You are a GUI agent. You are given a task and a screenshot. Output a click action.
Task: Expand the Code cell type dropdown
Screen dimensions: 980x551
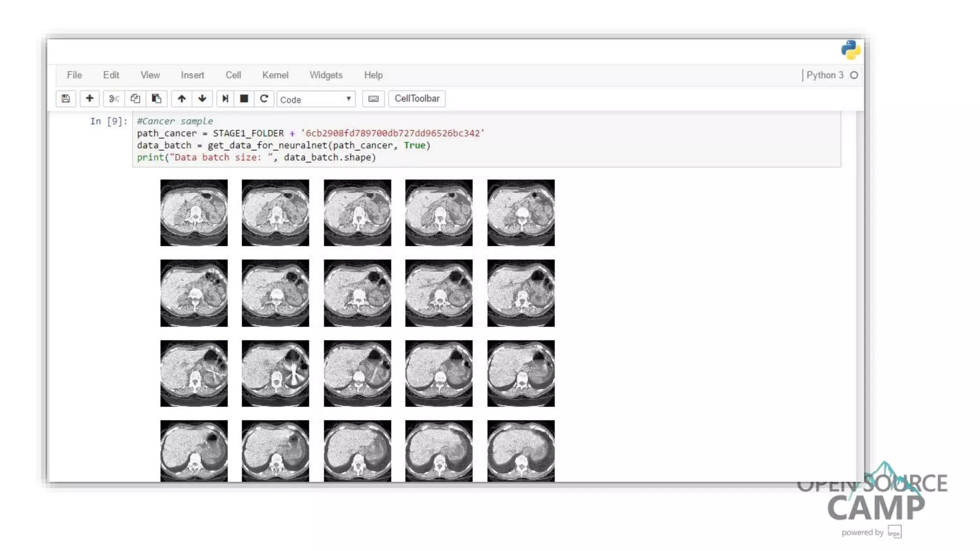[316, 99]
